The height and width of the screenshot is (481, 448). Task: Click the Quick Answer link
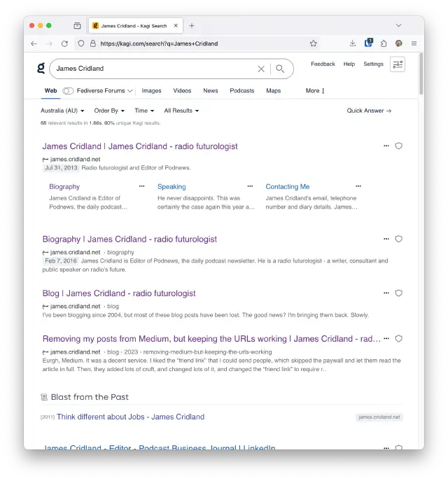click(369, 111)
